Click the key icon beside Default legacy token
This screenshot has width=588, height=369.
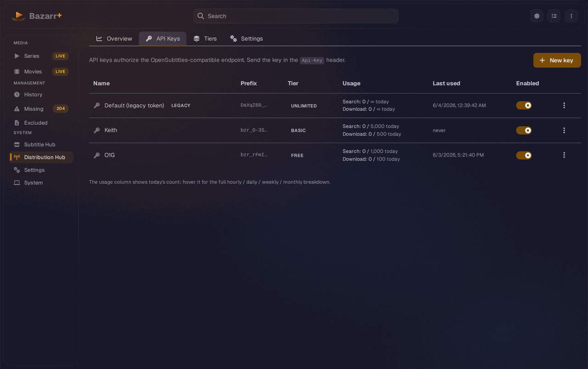point(96,106)
